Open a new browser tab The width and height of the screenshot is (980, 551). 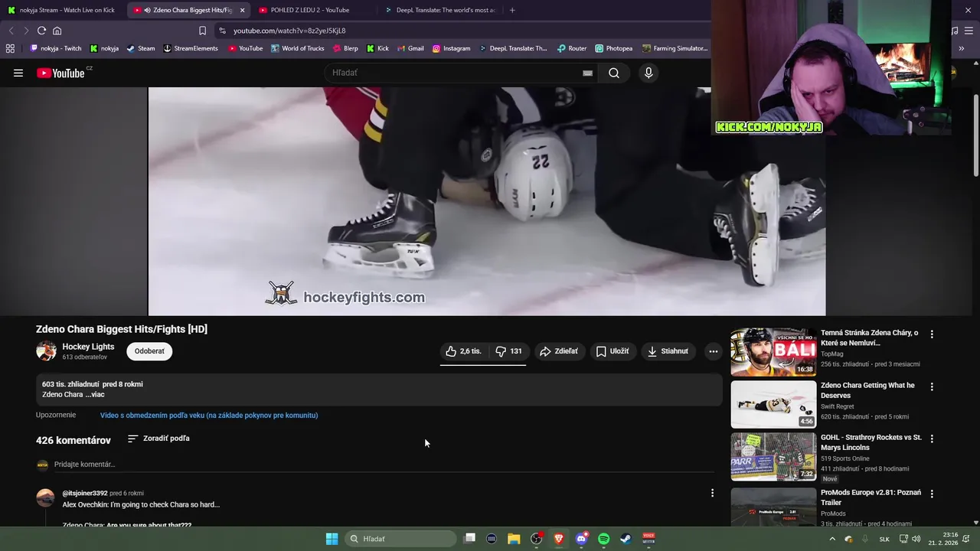[512, 10]
